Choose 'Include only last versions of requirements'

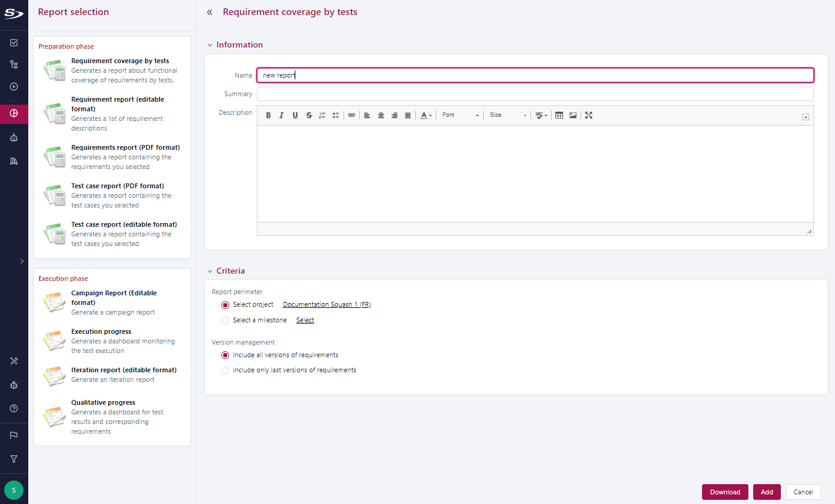[226, 370]
